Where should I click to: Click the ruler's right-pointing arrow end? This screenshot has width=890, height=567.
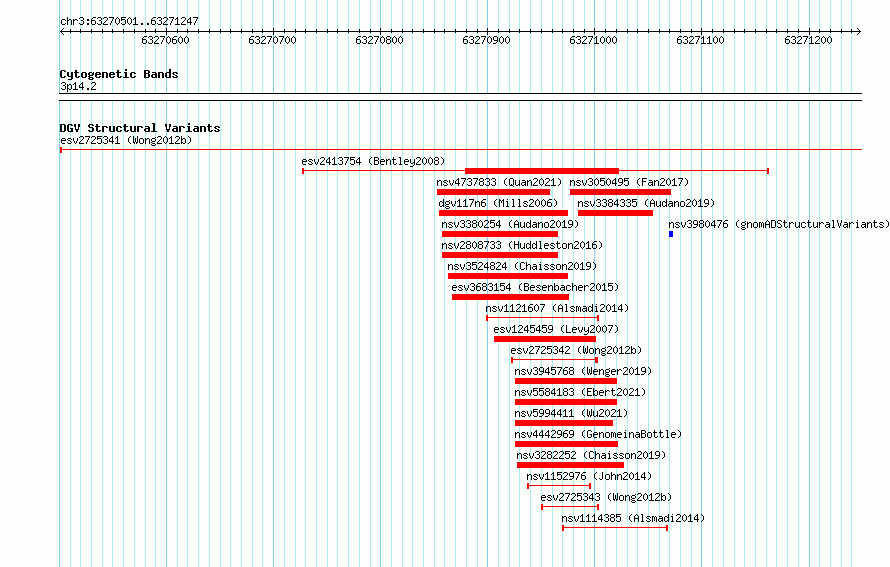pos(859,32)
